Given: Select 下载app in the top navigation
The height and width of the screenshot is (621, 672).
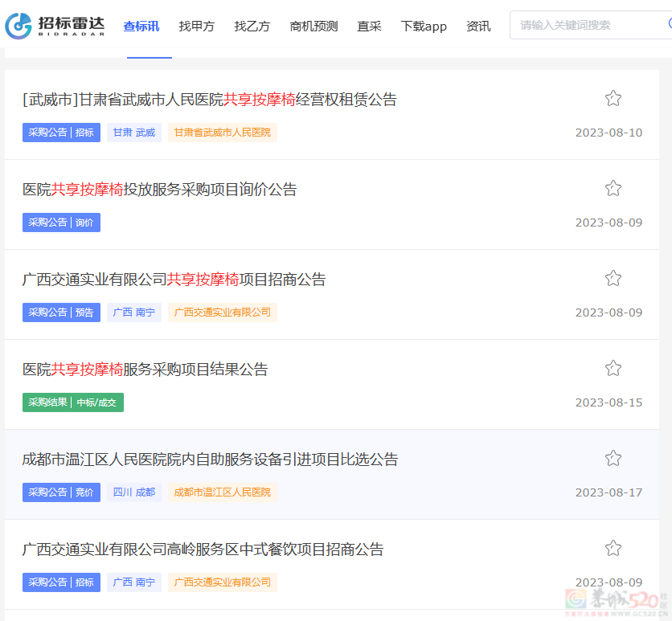Looking at the screenshot, I should [x=424, y=27].
